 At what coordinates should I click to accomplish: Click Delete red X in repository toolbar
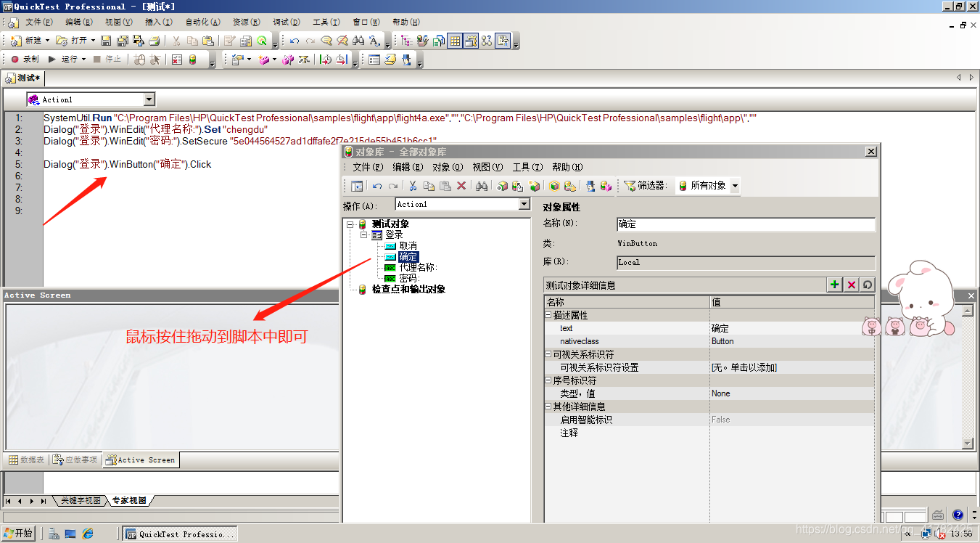[x=461, y=186]
